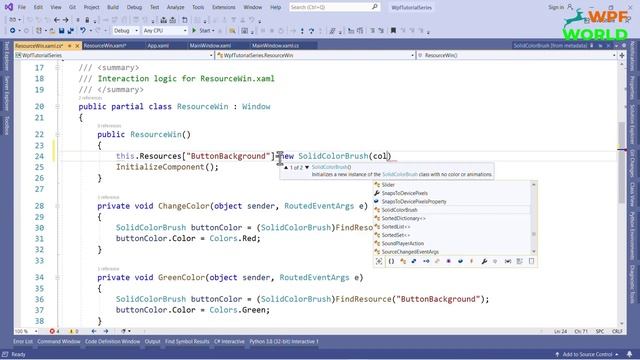Image resolution: width=640 pixels, height=360 pixels.
Task: Click the split editor button above scrollbar
Action: coord(622,55)
